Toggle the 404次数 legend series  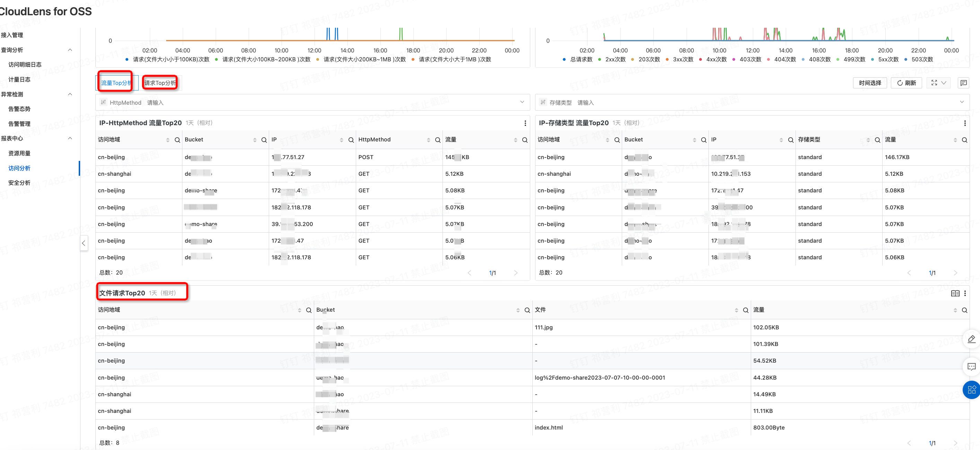pyautogui.click(x=784, y=59)
